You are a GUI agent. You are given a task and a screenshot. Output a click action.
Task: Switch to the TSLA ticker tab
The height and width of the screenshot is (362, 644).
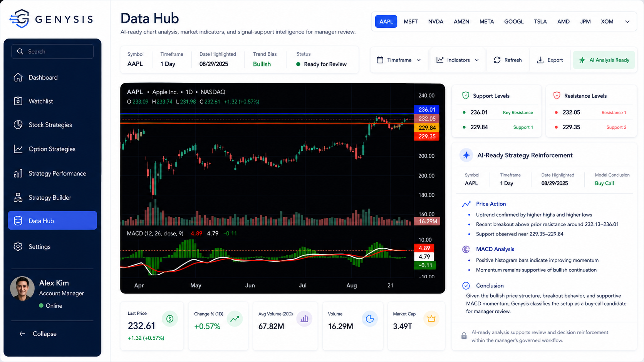tap(540, 22)
